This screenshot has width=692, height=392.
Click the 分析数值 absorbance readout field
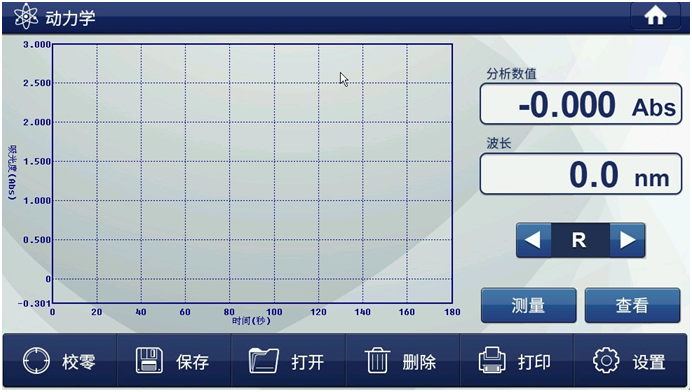coord(581,104)
